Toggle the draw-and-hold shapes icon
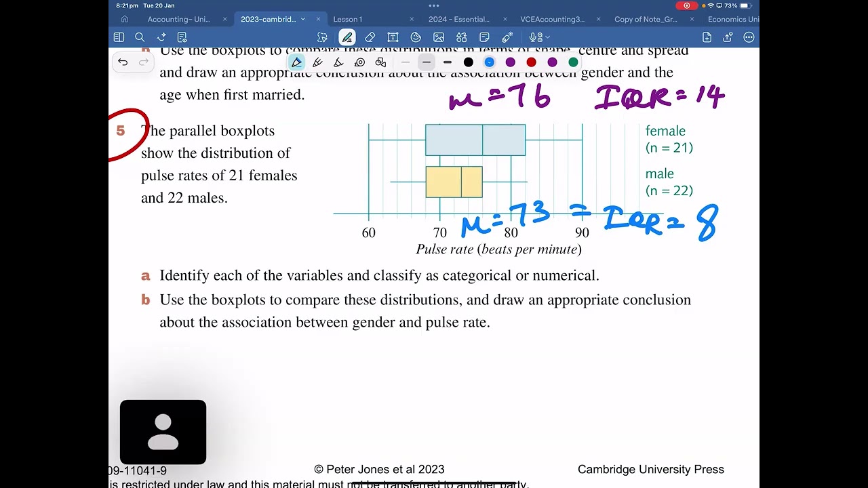The height and width of the screenshot is (488, 868). (x=380, y=62)
